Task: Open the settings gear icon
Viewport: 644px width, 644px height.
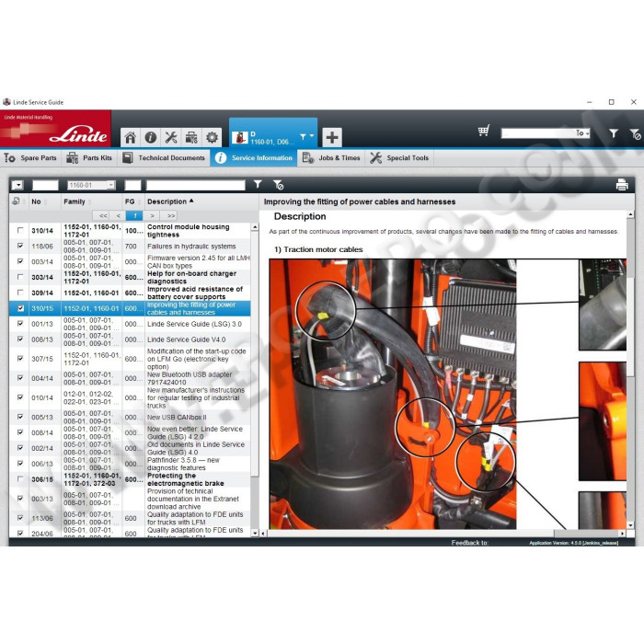Action: (212, 137)
